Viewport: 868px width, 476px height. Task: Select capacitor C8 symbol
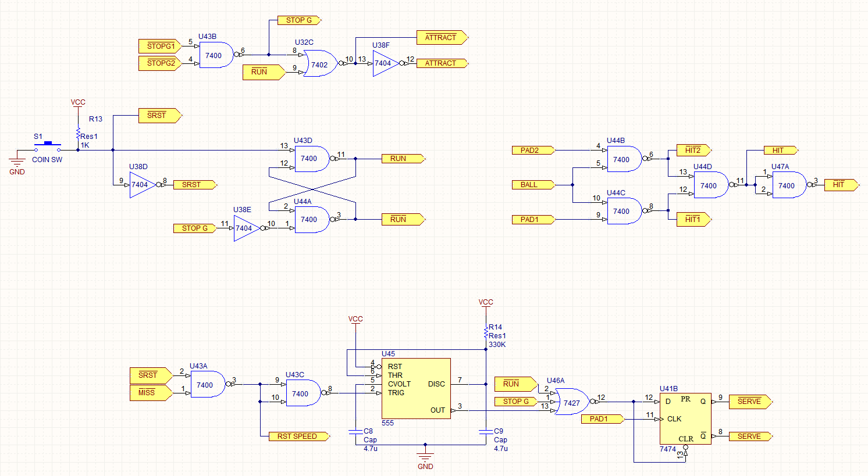355,432
